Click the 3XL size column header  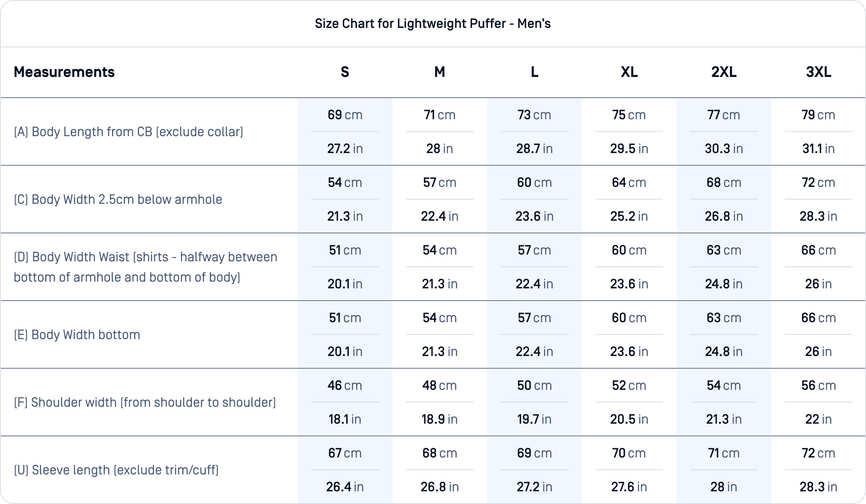pyautogui.click(x=819, y=72)
